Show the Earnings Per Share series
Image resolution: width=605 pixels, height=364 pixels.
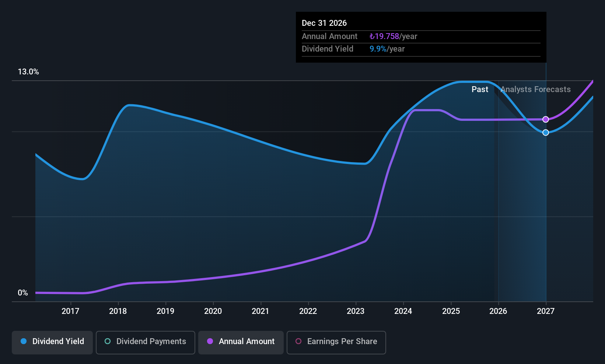click(336, 342)
